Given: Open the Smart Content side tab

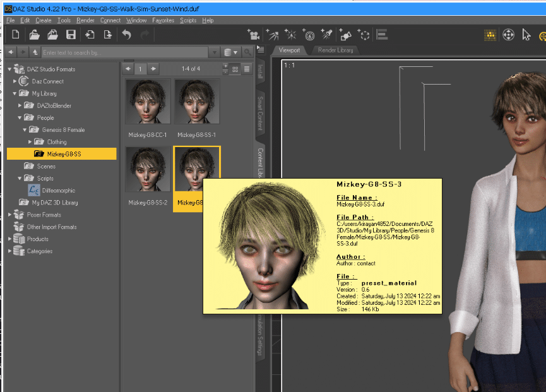Looking at the screenshot, I should pyautogui.click(x=260, y=113).
